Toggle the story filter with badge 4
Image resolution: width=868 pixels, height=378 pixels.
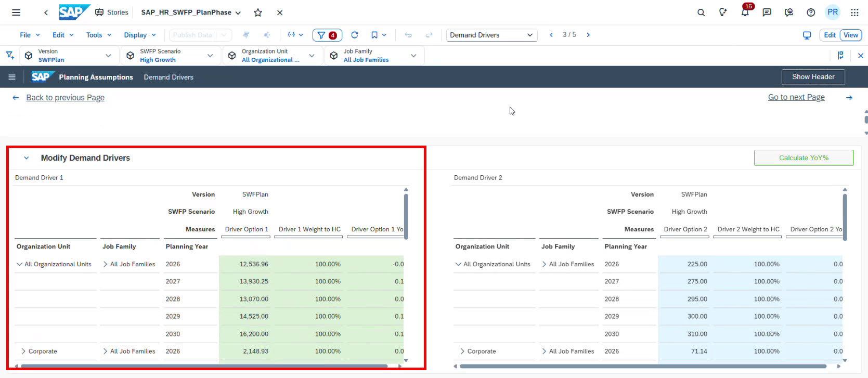pyautogui.click(x=327, y=35)
